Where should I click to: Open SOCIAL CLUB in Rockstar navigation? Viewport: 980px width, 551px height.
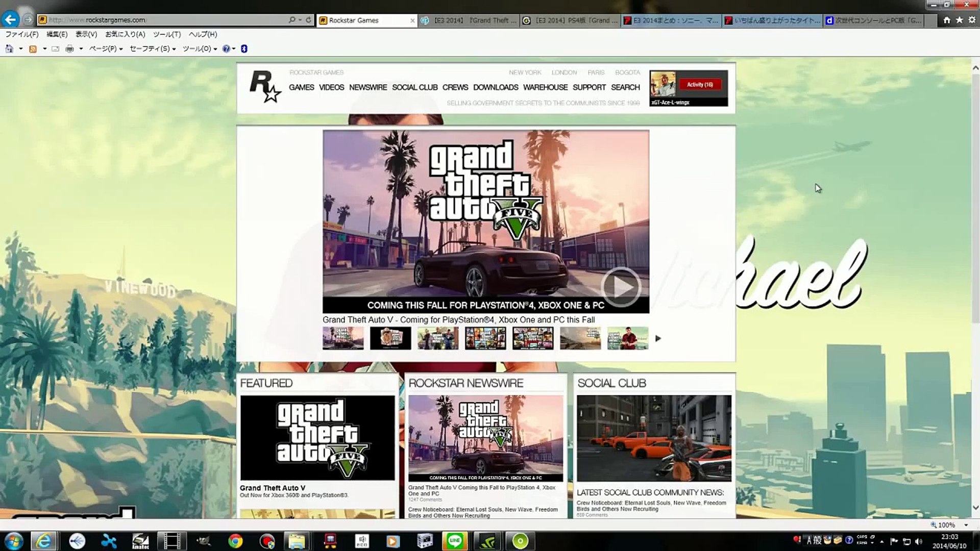tap(414, 87)
